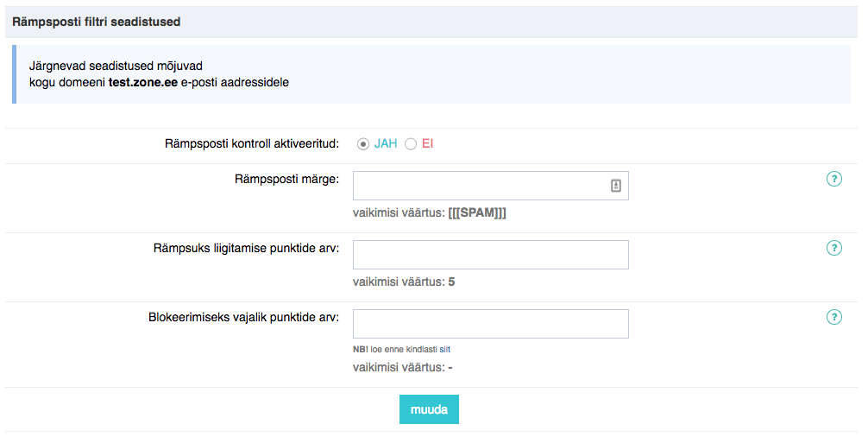This screenshot has height=437, width=868.
Task: Click the 'Rämpsposti kontroll aktiveeritud:' label
Action: (x=252, y=144)
